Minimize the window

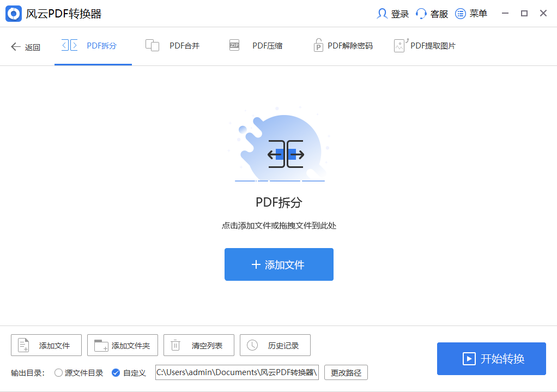click(505, 14)
